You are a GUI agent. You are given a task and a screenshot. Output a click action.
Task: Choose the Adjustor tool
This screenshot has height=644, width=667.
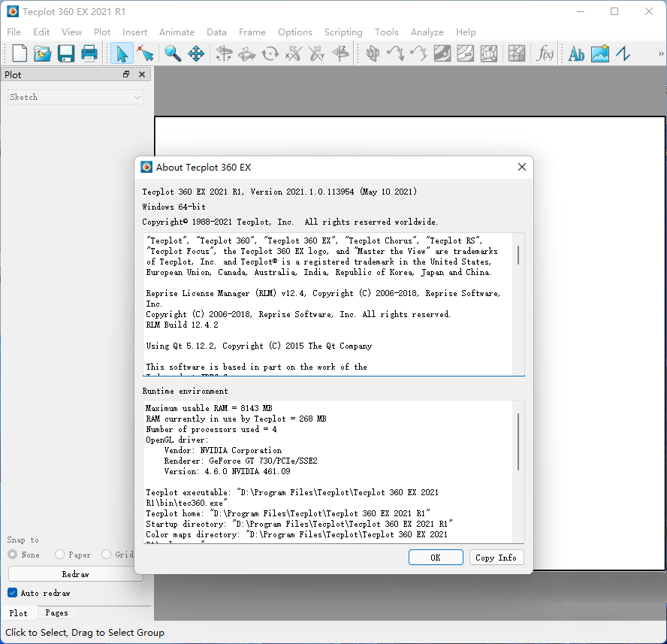146,53
